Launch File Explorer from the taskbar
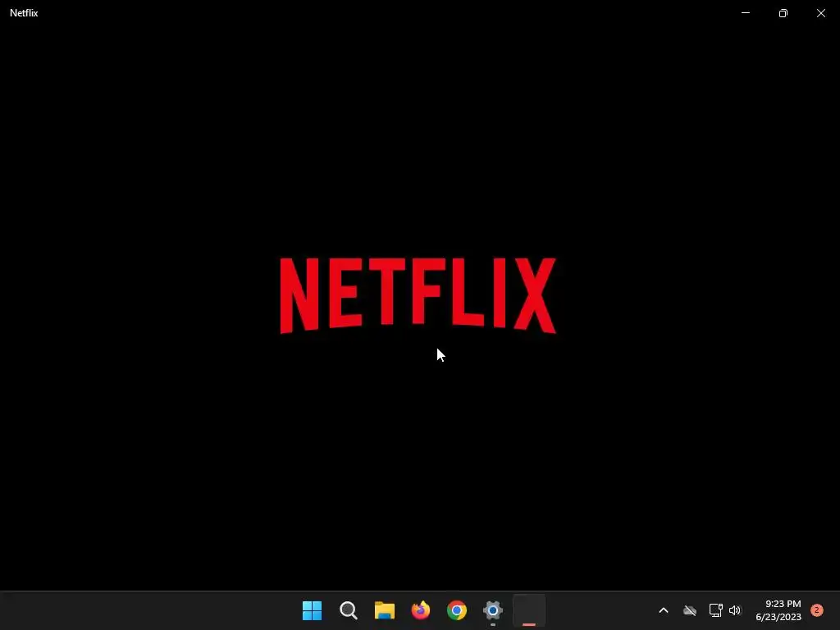Image resolution: width=840 pixels, height=630 pixels. click(384, 610)
